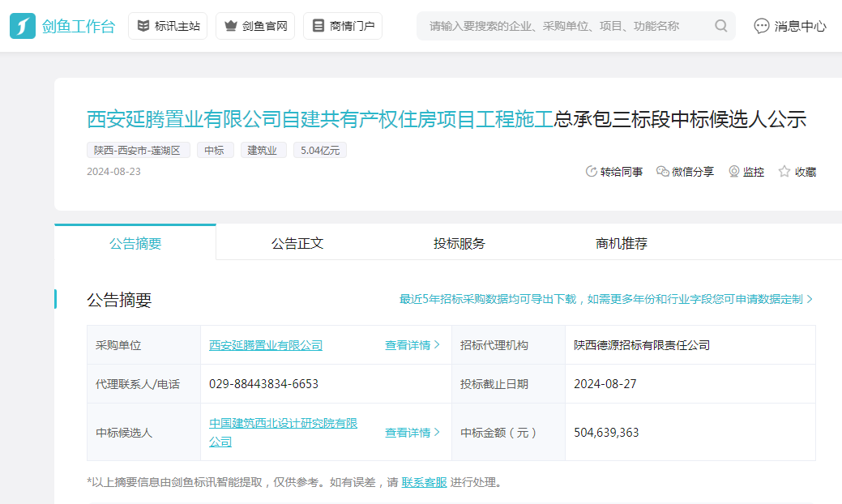Viewport: 842px width, 504px height.
Task: Open 中国建筑西北设计研究院有限公司 link
Action: point(283,432)
